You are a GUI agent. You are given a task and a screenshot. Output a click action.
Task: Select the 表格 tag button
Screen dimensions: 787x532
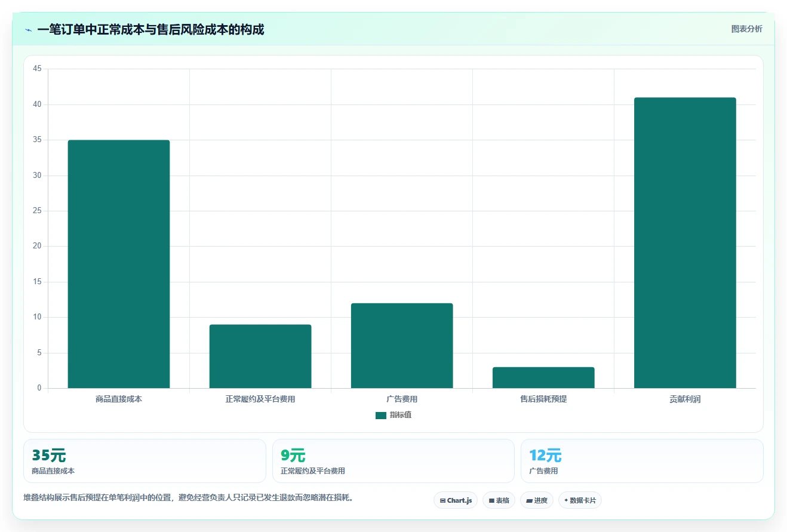tap(499, 500)
